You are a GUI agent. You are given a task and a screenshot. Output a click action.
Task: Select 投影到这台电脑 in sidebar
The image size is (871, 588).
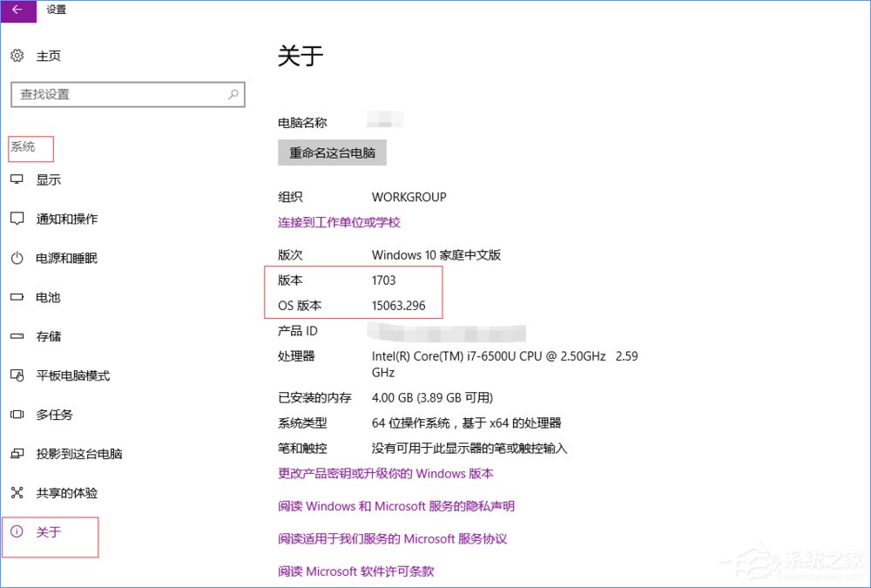pos(77,454)
